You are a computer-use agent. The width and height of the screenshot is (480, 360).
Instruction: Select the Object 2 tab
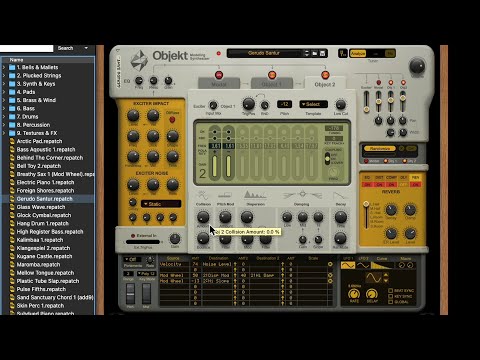[x=325, y=84]
